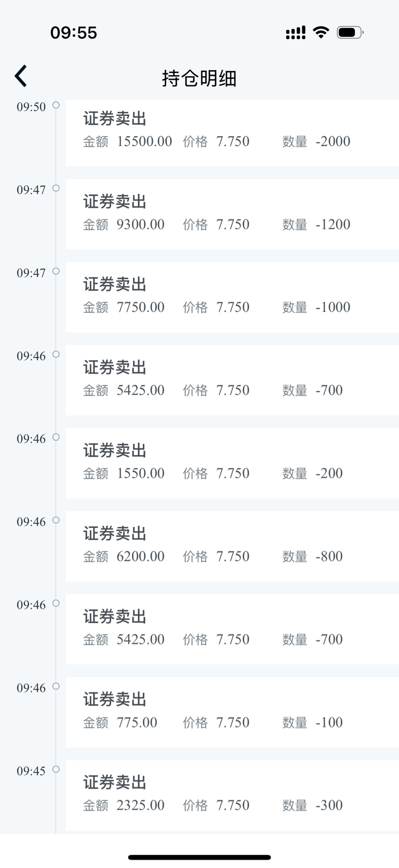Click the timeline dot at 09:50
Viewport: 399px width, 868px height.
pyautogui.click(x=56, y=105)
